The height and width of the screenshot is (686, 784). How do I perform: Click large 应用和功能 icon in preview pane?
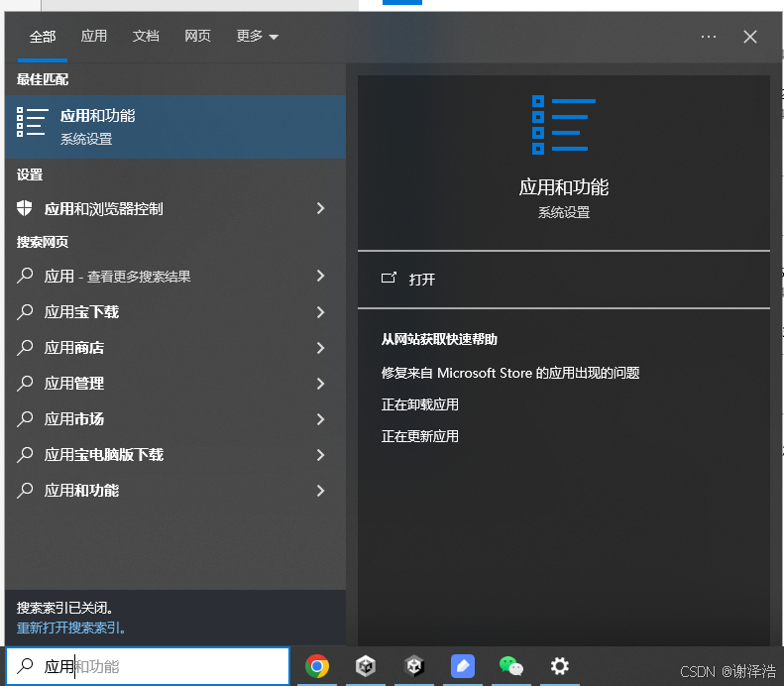point(564,125)
